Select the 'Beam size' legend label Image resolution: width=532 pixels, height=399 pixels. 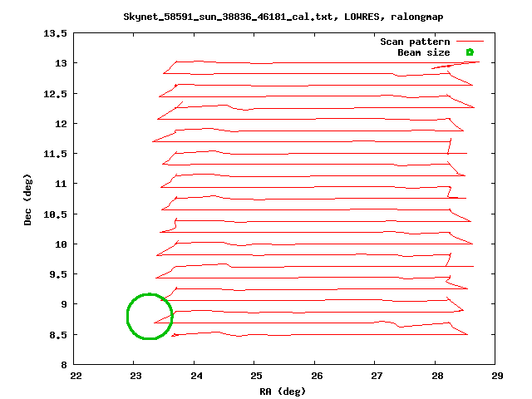pyautogui.click(x=424, y=52)
